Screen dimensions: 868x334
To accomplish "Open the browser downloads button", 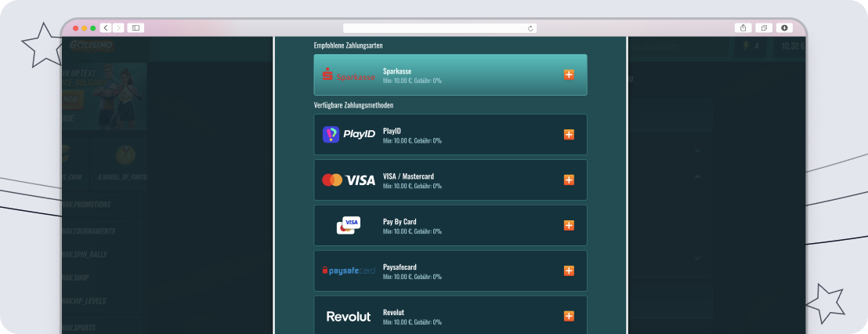I will coord(784,27).
